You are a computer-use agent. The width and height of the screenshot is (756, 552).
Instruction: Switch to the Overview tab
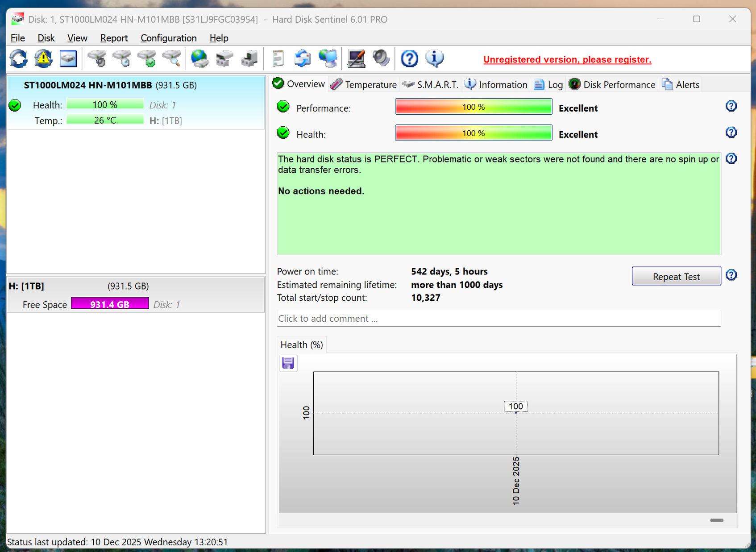point(299,84)
